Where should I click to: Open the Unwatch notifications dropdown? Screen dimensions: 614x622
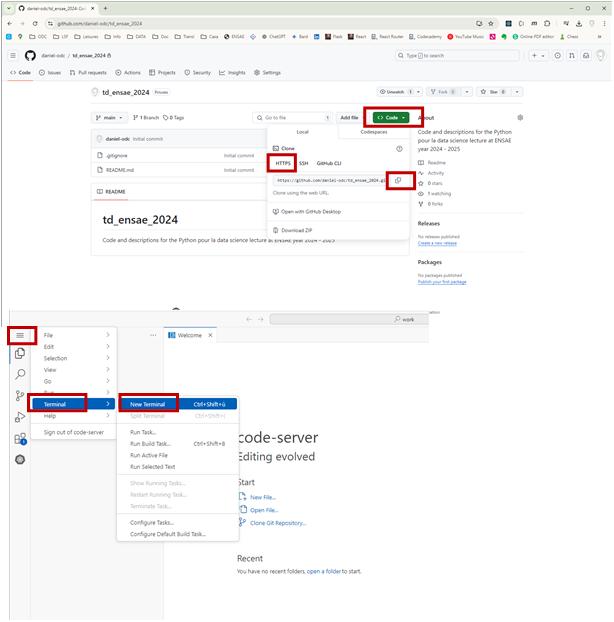418,92
